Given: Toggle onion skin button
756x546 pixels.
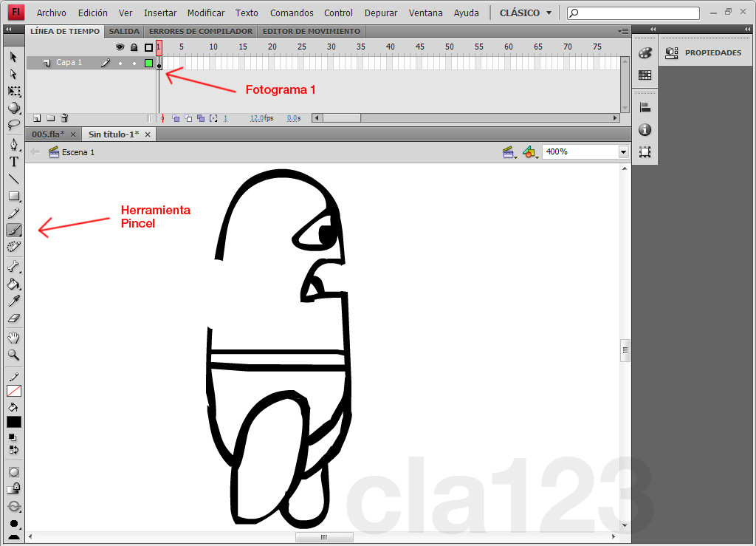Looking at the screenshot, I should click(176, 118).
